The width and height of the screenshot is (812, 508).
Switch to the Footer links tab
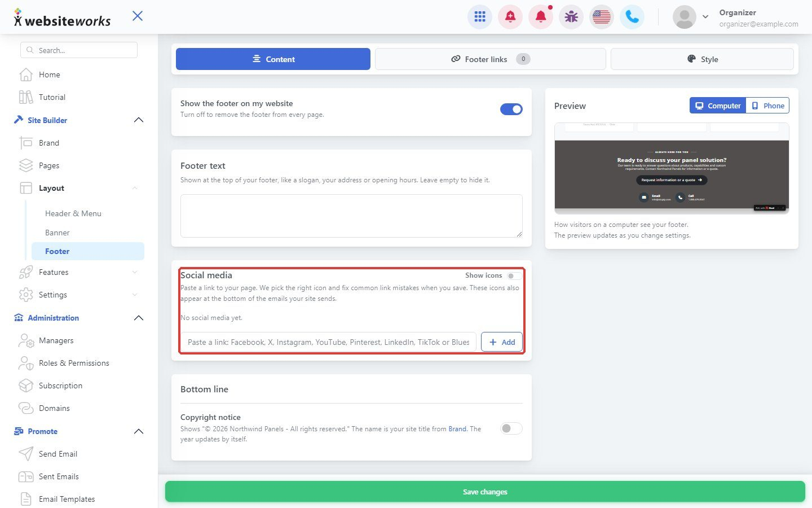(x=491, y=59)
